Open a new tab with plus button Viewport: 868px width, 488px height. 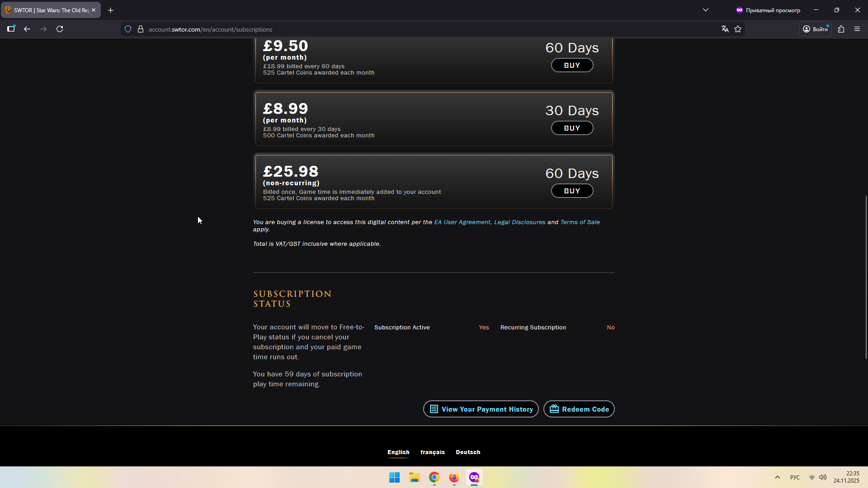[x=110, y=10]
